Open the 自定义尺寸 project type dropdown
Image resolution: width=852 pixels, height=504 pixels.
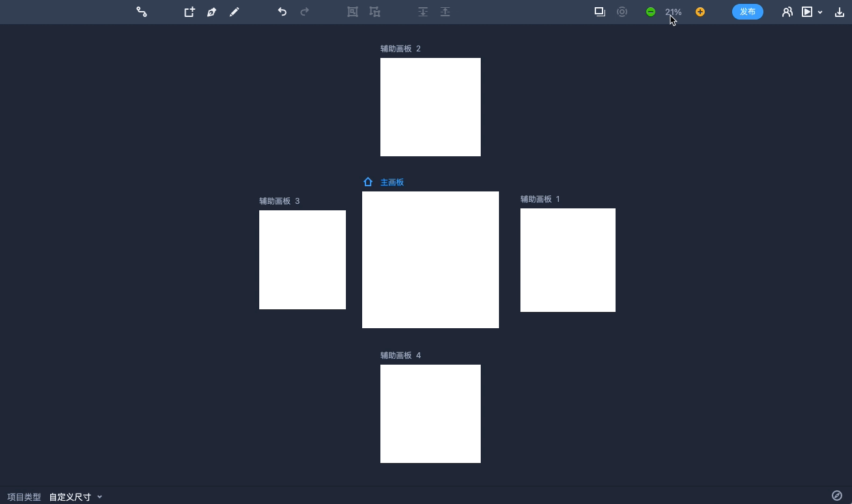(x=76, y=497)
